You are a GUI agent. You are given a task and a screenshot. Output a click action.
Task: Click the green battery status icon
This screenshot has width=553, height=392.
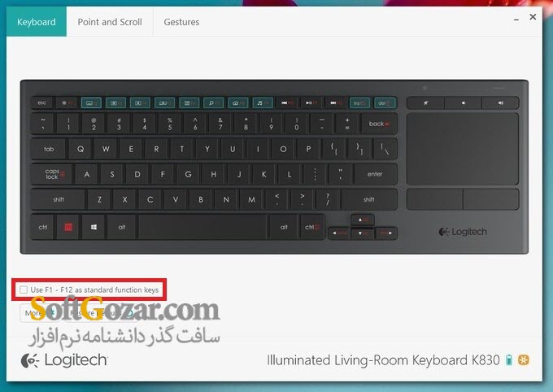coord(508,360)
